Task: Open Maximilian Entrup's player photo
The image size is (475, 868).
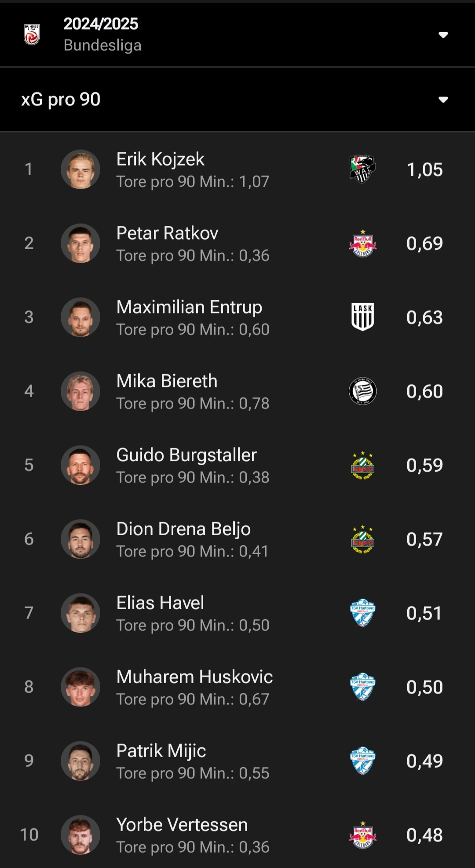Action: tap(80, 317)
